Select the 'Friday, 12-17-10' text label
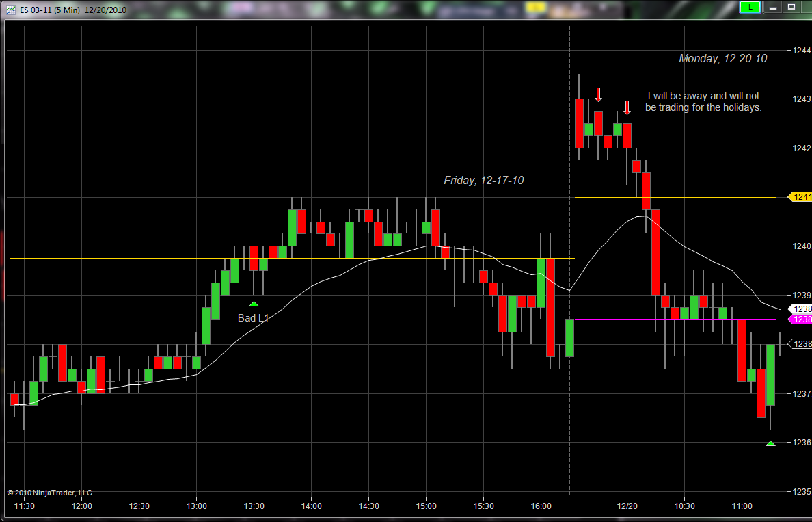The image size is (812, 522). point(484,180)
